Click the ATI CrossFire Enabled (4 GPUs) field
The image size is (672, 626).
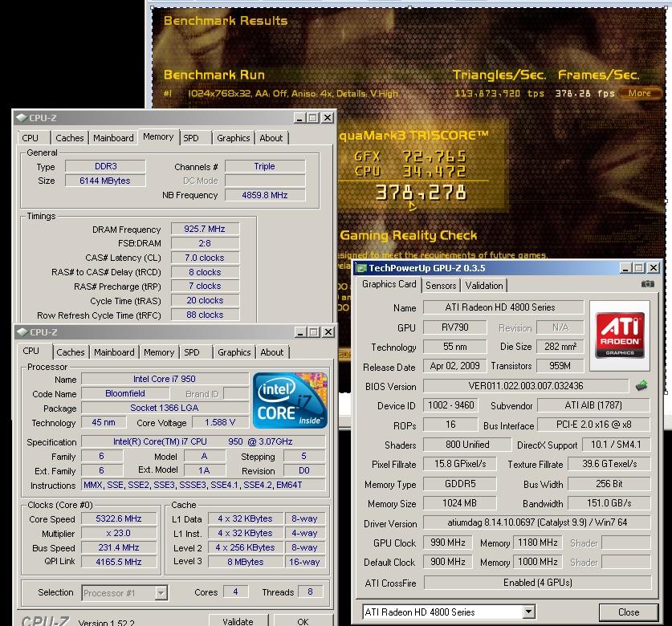(x=537, y=583)
